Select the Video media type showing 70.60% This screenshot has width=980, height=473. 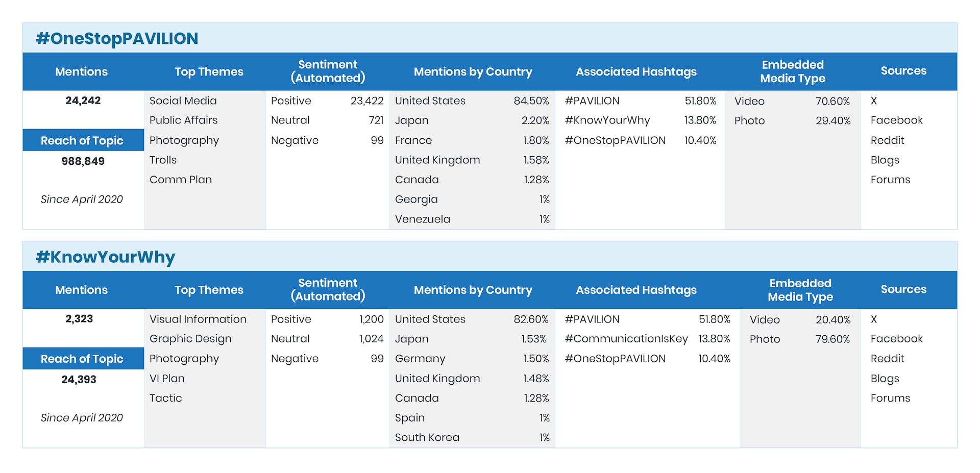point(791,101)
